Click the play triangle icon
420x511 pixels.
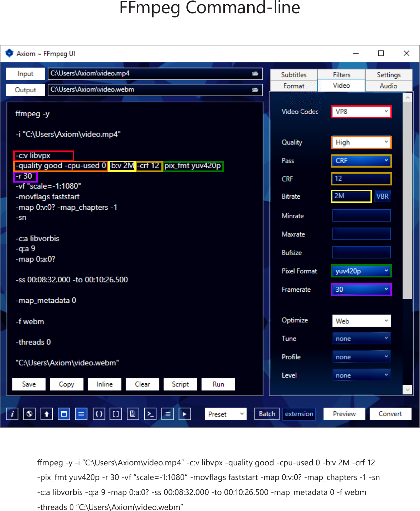click(x=185, y=414)
